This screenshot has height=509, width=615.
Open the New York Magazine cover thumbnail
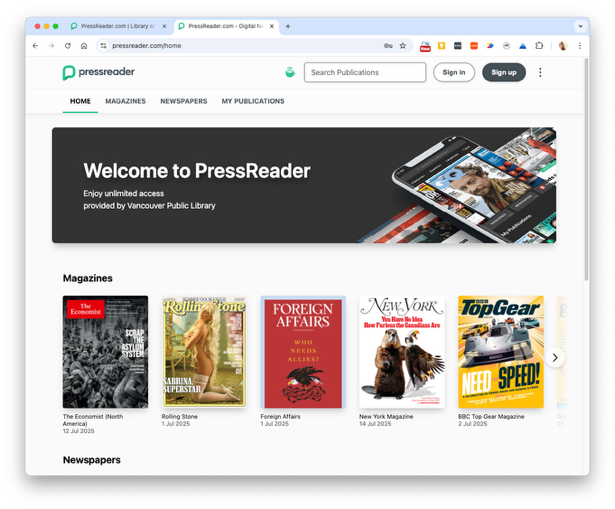point(402,352)
